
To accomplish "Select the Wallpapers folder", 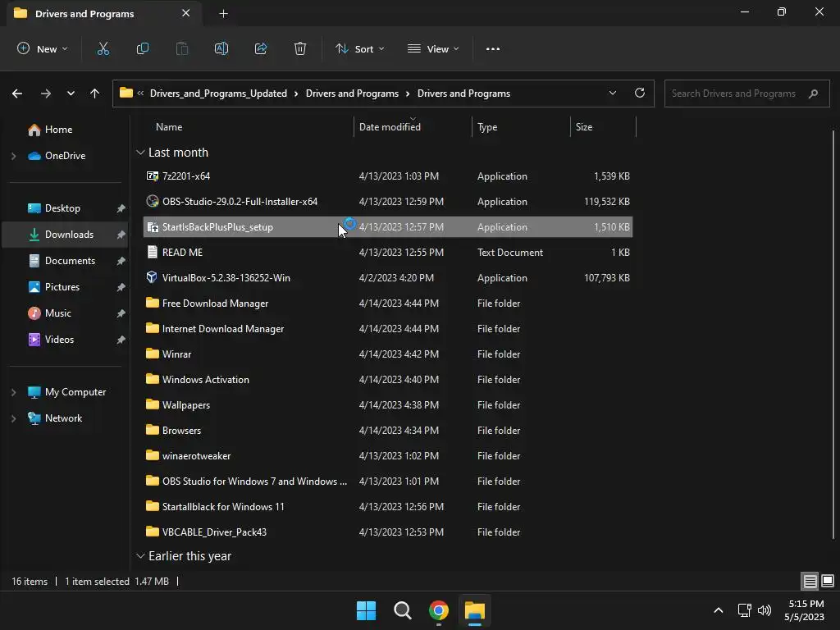I will [388, 405].
